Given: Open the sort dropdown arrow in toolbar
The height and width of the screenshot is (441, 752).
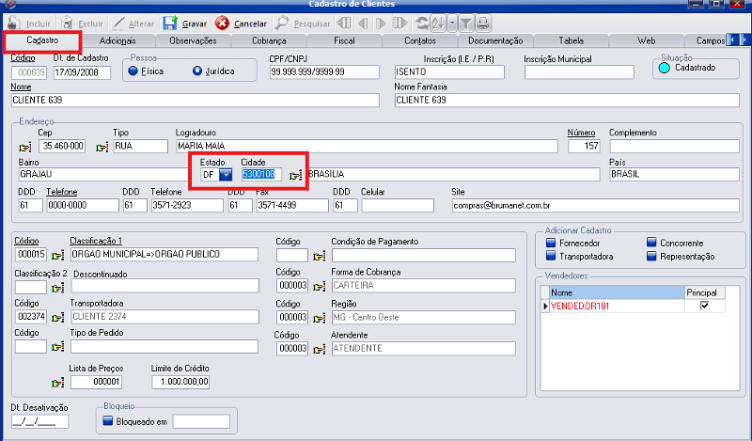Looking at the screenshot, I should point(453,22).
